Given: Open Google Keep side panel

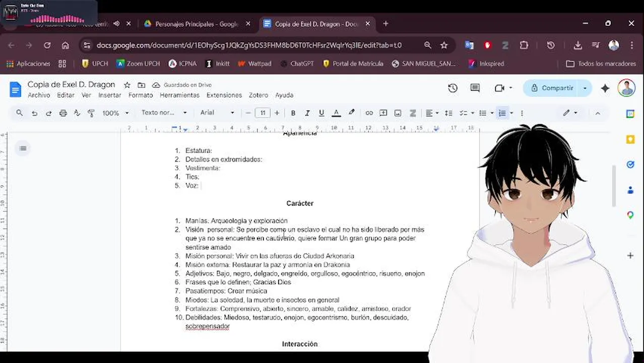Looking at the screenshot, I should 630,140.
